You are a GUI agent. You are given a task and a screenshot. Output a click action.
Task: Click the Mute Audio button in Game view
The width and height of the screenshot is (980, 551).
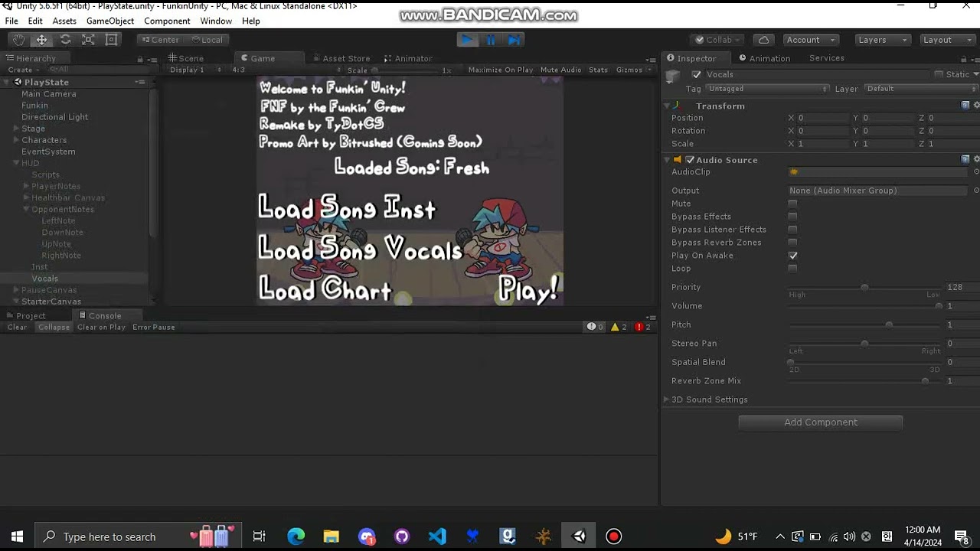tap(561, 70)
